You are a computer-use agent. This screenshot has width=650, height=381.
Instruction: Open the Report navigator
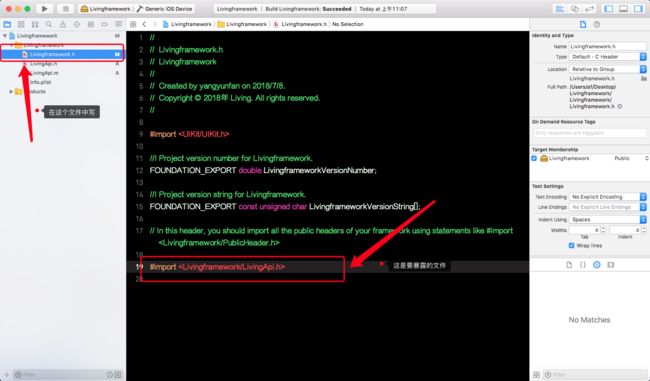point(119,24)
